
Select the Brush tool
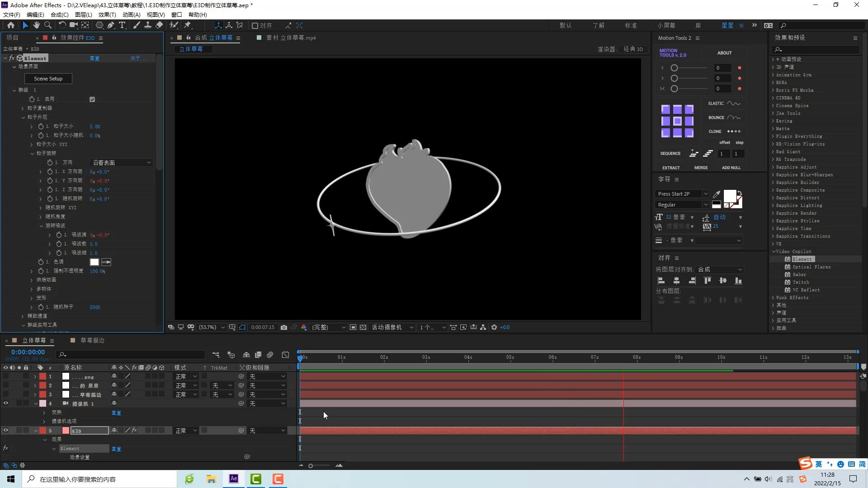pos(137,25)
